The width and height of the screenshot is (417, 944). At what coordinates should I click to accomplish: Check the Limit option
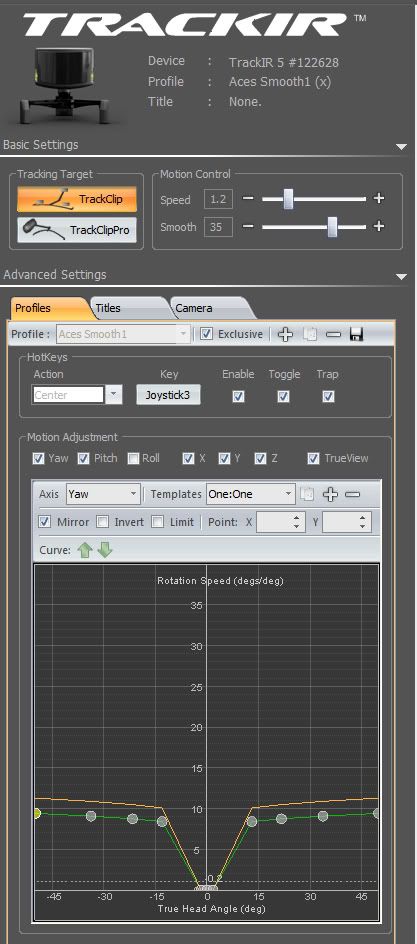click(x=158, y=522)
